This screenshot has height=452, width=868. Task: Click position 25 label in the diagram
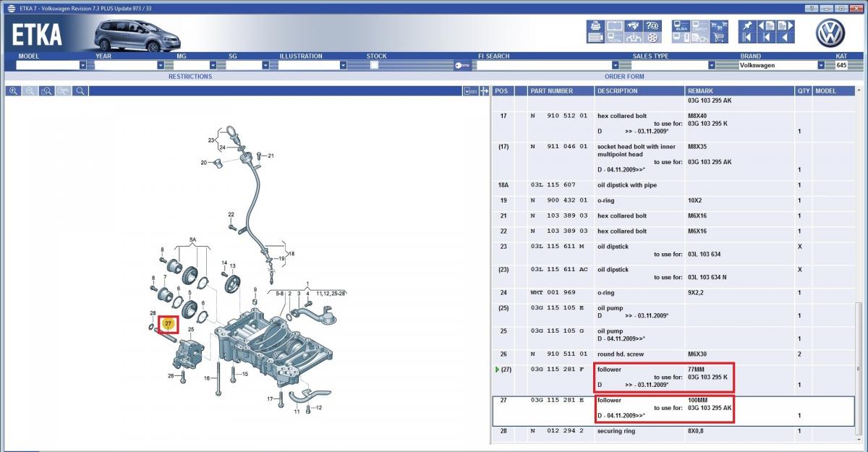tap(191, 330)
